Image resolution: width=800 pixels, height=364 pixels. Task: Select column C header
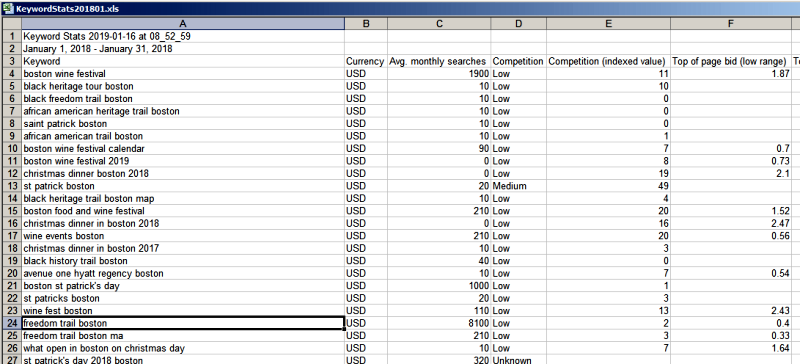click(x=439, y=24)
